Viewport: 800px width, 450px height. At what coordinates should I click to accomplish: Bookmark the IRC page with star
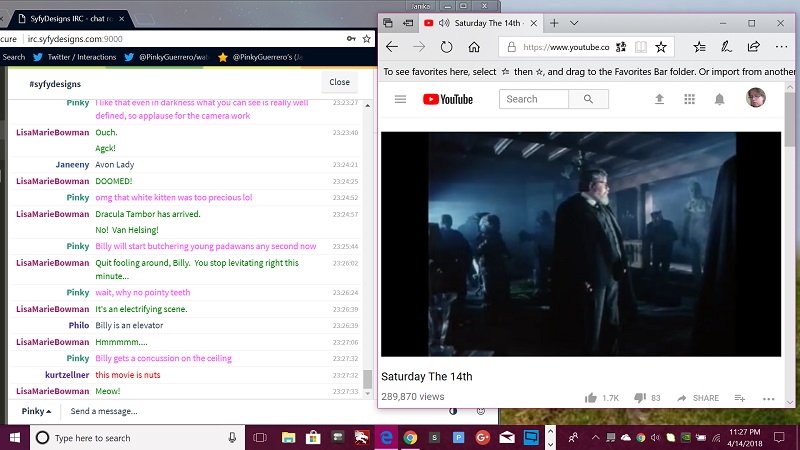point(366,39)
